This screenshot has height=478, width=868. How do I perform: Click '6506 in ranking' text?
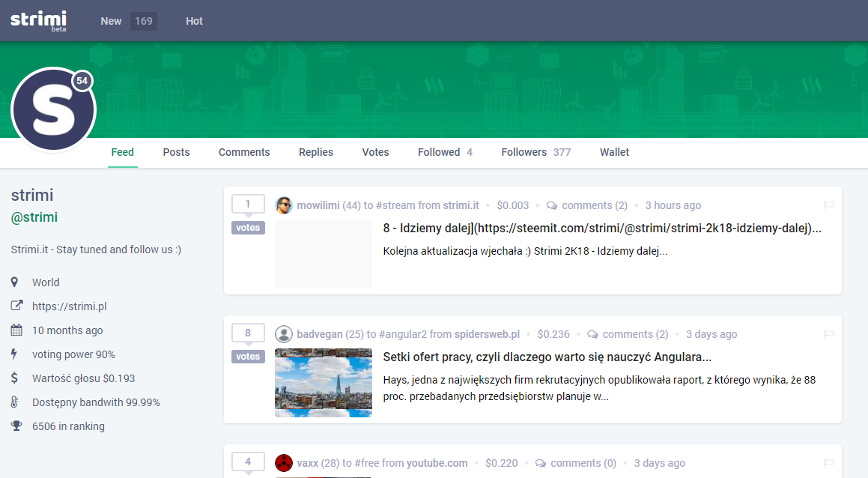click(x=68, y=426)
